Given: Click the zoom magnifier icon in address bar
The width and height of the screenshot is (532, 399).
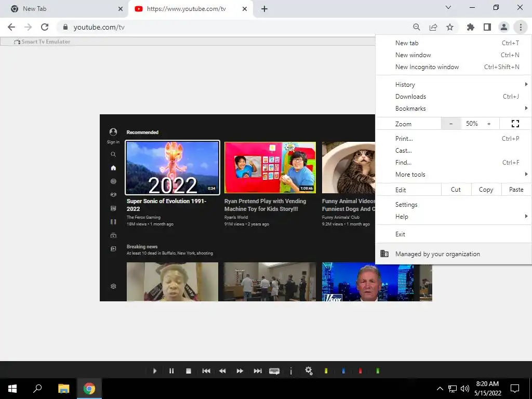Looking at the screenshot, I should pyautogui.click(x=416, y=27).
